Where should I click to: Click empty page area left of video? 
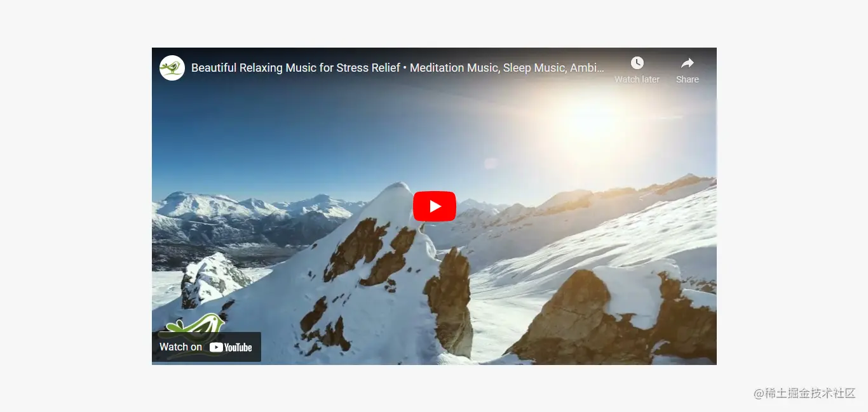(x=76, y=206)
